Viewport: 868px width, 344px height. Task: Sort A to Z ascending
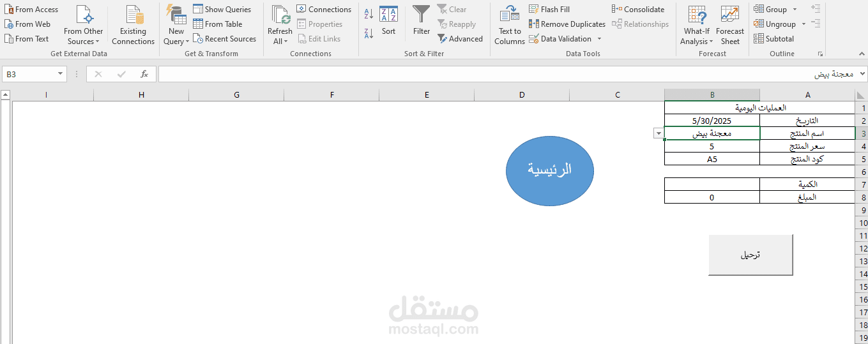[x=369, y=14]
